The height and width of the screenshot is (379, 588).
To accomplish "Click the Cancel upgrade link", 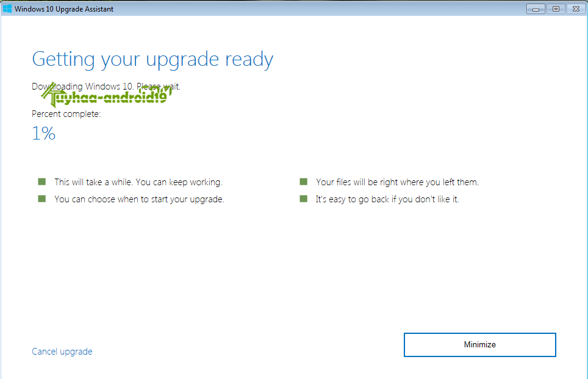I will click(62, 352).
